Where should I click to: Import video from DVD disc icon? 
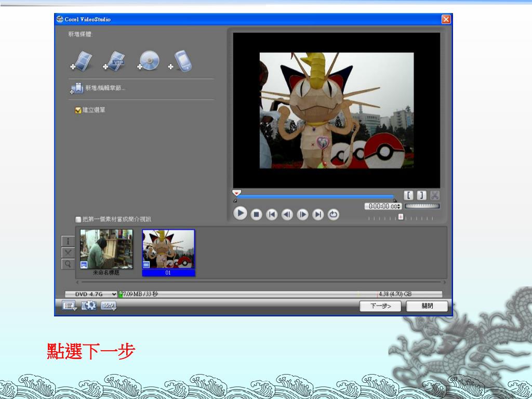pos(148,61)
